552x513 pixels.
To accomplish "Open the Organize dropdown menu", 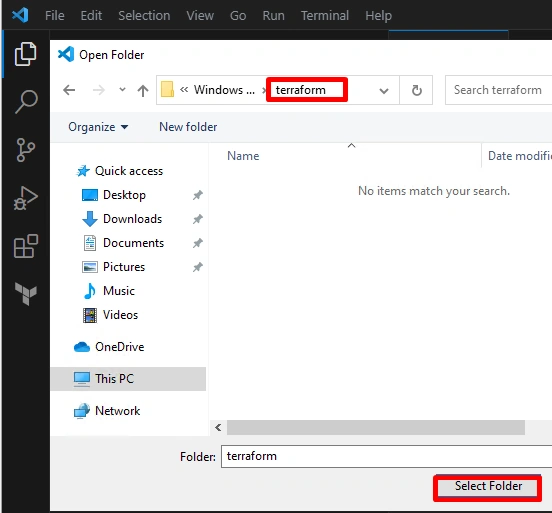I will pos(98,127).
